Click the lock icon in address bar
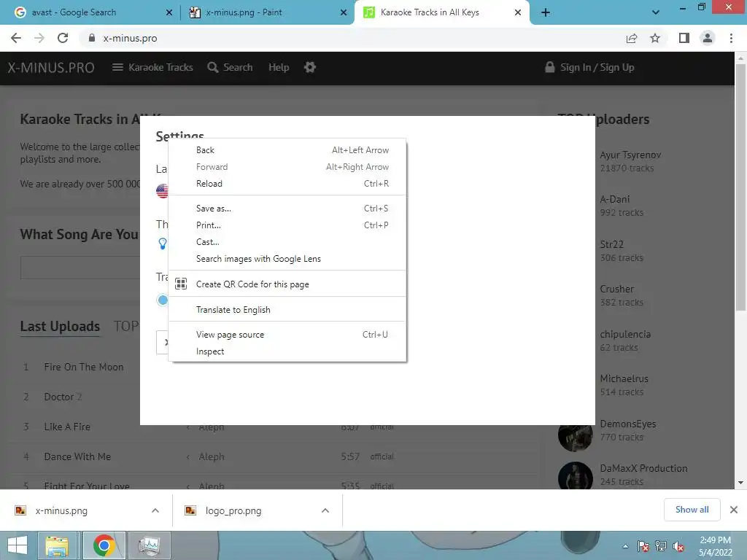Viewport: 747px width, 560px height. click(92, 38)
